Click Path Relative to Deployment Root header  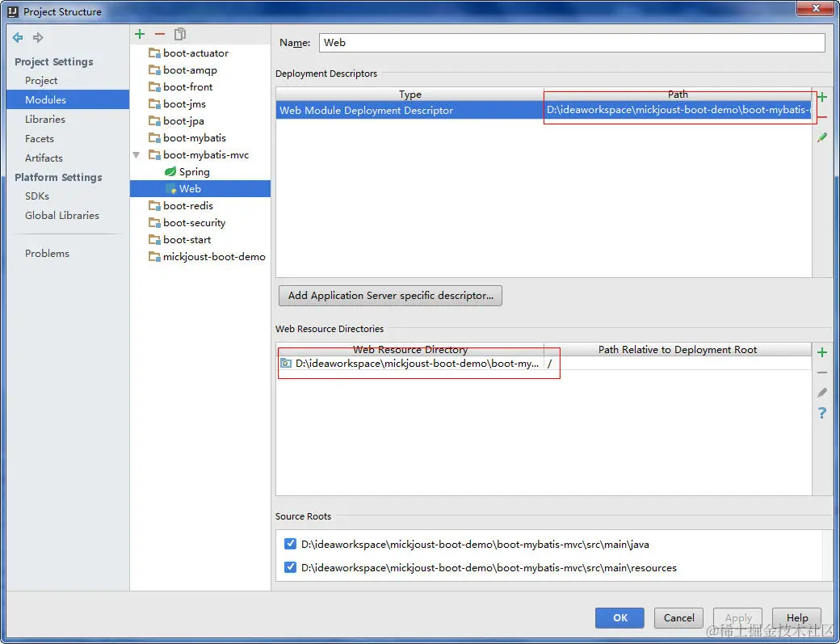pos(678,349)
